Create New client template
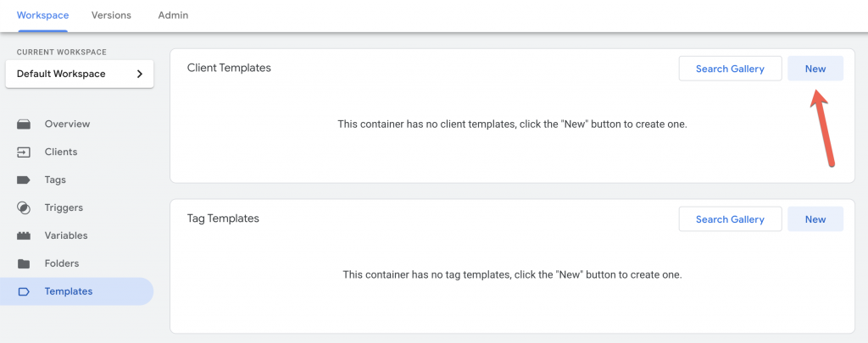 point(815,69)
